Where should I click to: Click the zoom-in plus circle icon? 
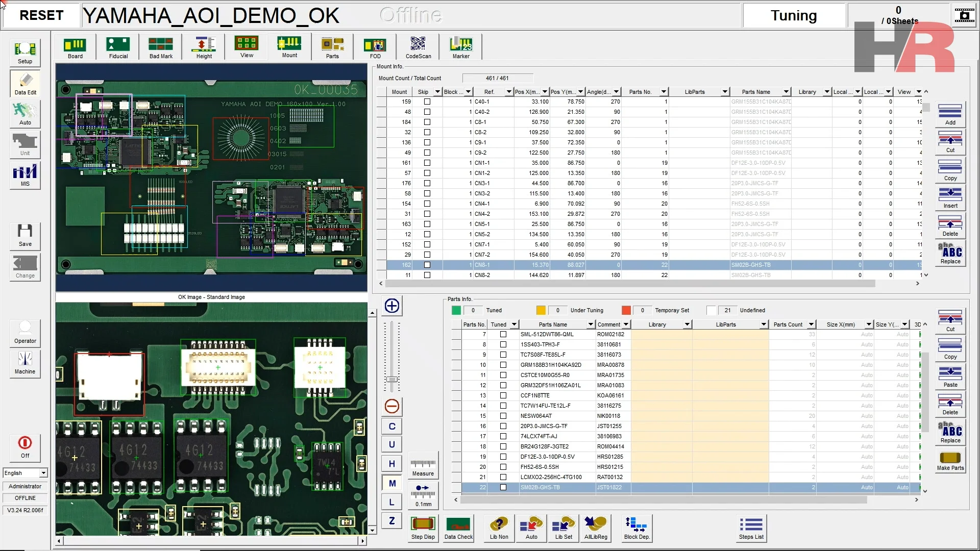[392, 306]
